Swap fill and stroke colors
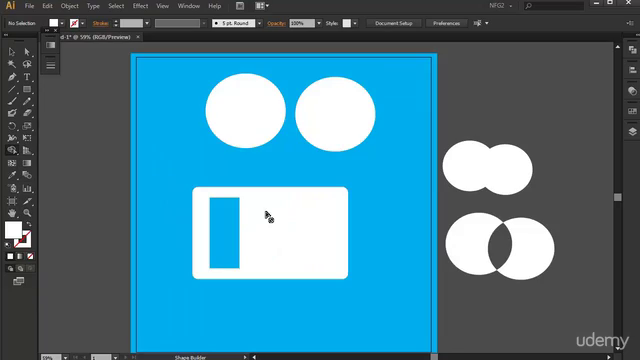The image size is (640, 360). coord(29,224)
